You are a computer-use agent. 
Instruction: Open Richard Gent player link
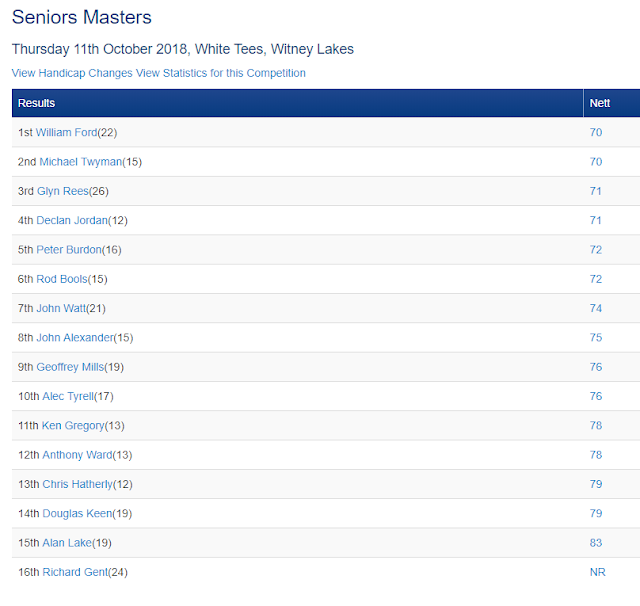tap(76, 573)
